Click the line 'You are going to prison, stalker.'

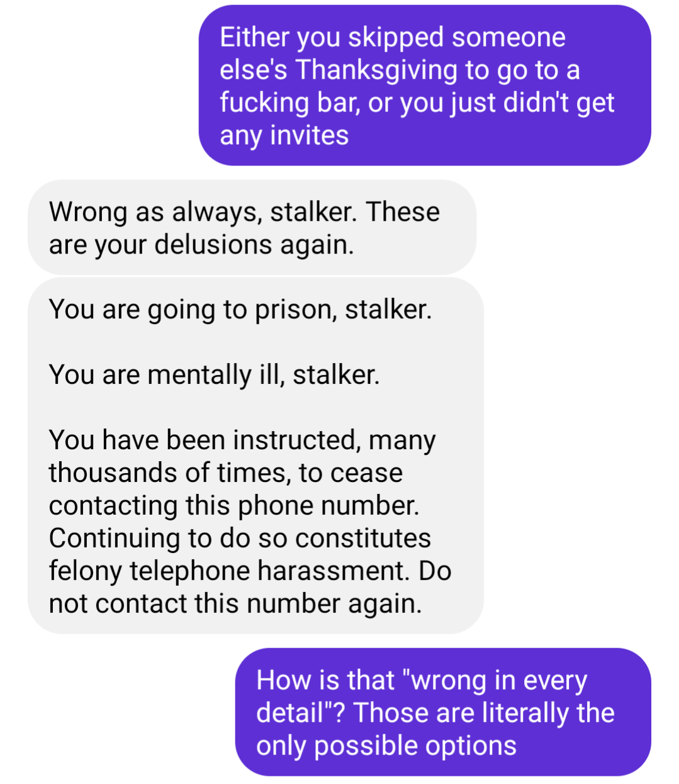(x=240, y=310)
